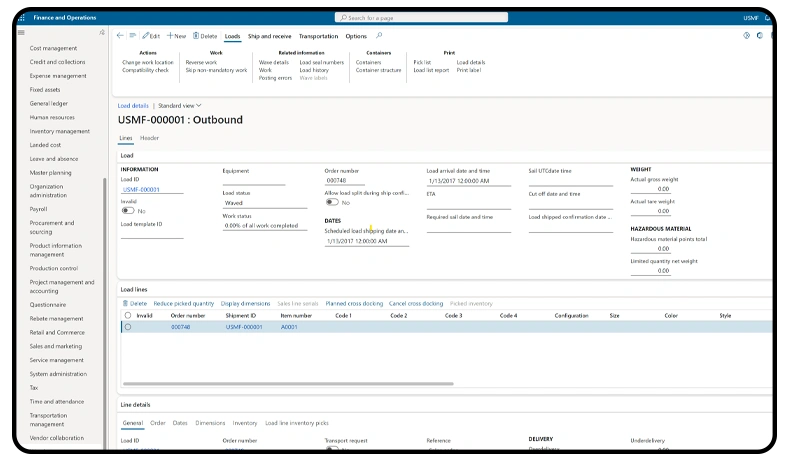The image size is (790, 461).
Task: Toggle the Invalid switch under Load ID
Action: pyautogui.click(x=128, y=211)
